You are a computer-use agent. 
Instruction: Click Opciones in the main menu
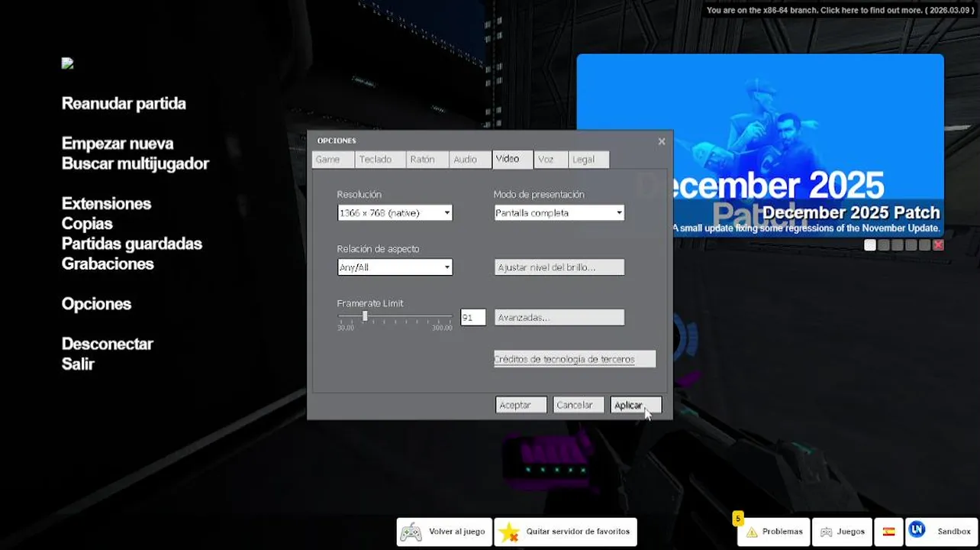(x=96, y=304)
